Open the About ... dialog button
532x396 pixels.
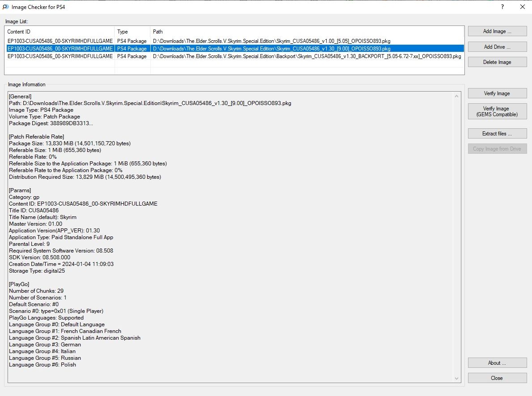point(497,363)
